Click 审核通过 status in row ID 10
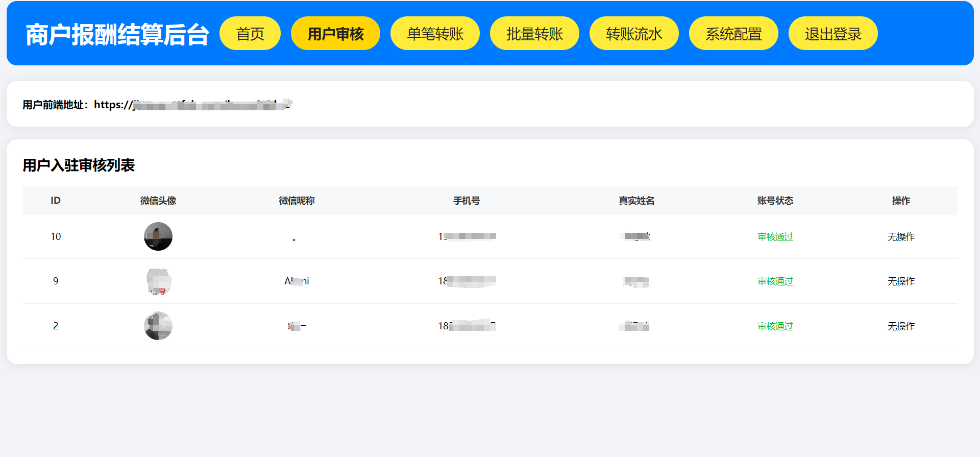Screen dimensions: 980x457 pyautogui.click(x=775, y=236)
